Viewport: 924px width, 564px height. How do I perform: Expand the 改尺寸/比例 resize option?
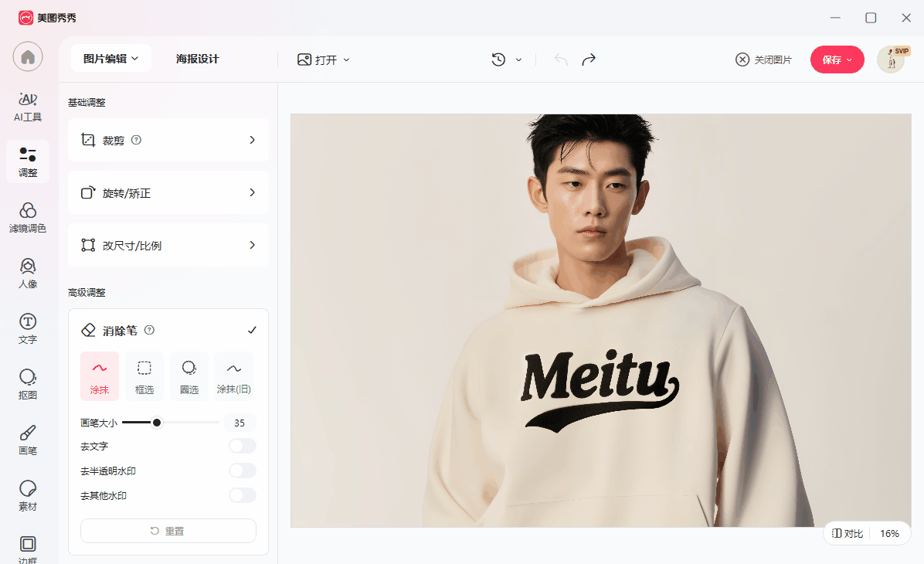coord(168,245)
